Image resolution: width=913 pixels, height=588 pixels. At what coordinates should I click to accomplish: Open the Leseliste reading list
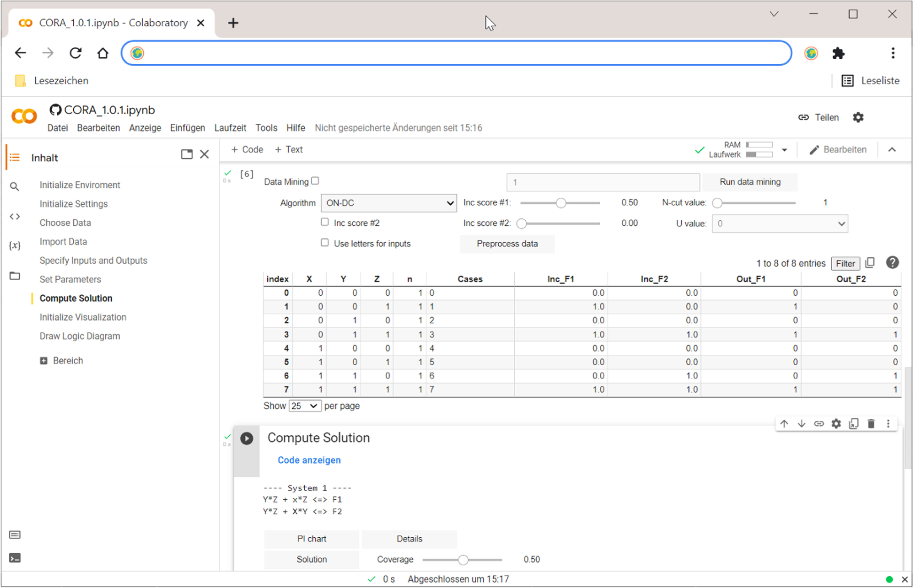pos(871,81)
